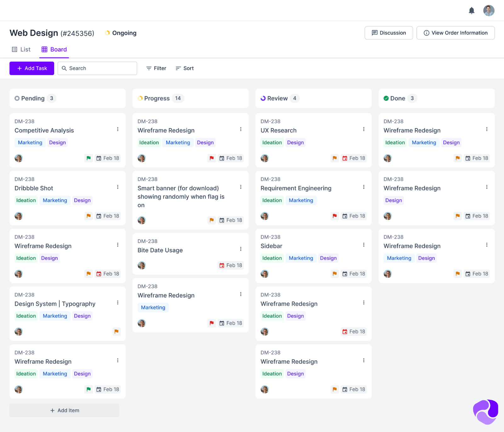Screen dimensions: 504x432
Task: Select the Board view tab
Action: tap(54, 49)
